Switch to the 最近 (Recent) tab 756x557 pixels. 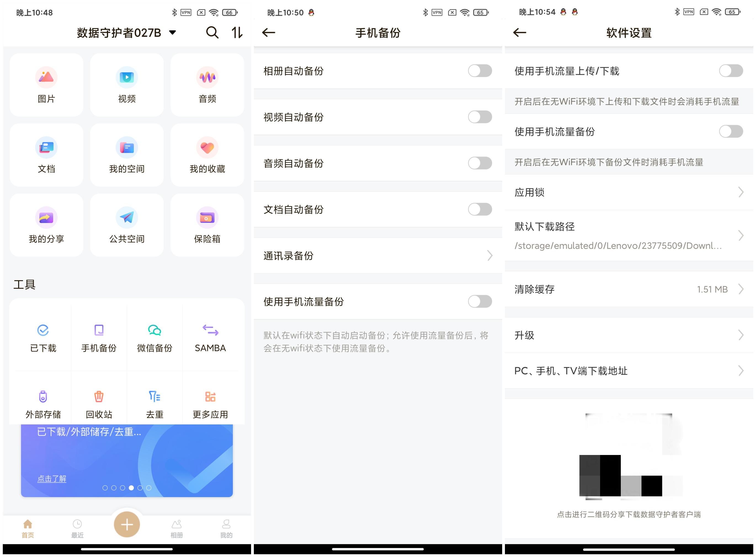(x=77, y=528)
